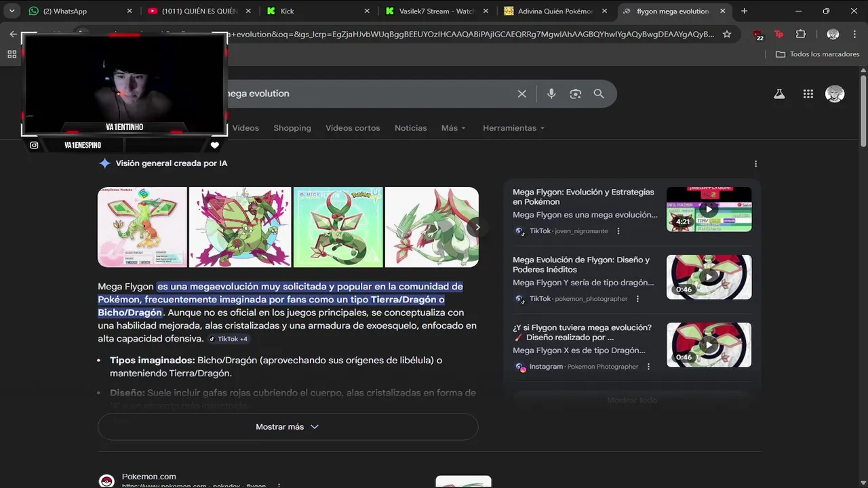868x488 pixels.
Task: Click the red extension icon with badge 22
Action: (x=758, y=35)
